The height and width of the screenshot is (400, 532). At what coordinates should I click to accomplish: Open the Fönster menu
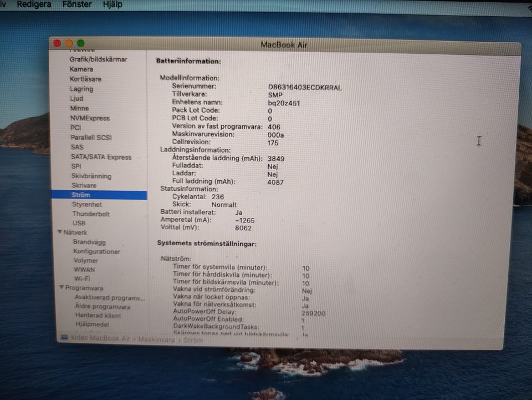77,4
